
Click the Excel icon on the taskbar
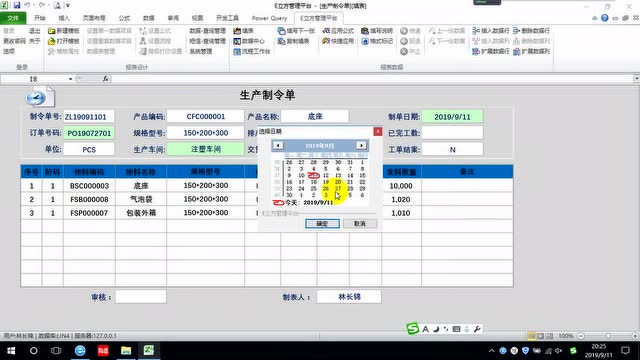tap(149, 351)
